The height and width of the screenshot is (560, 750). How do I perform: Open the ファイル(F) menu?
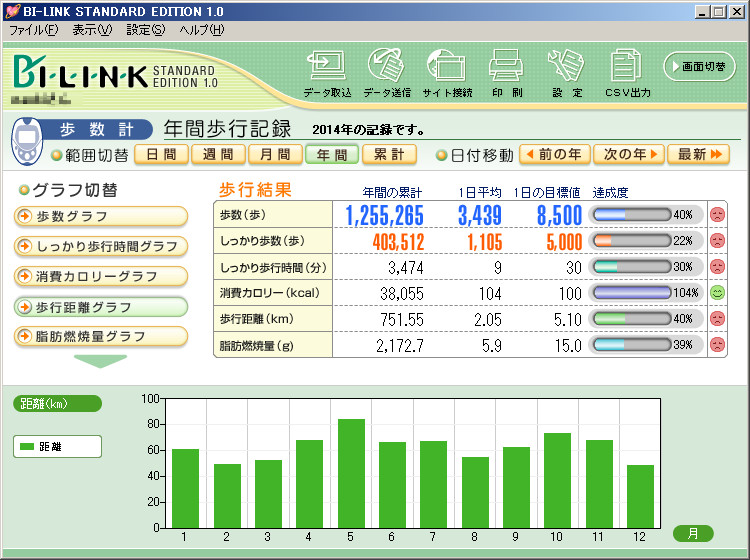click(33, 30)
